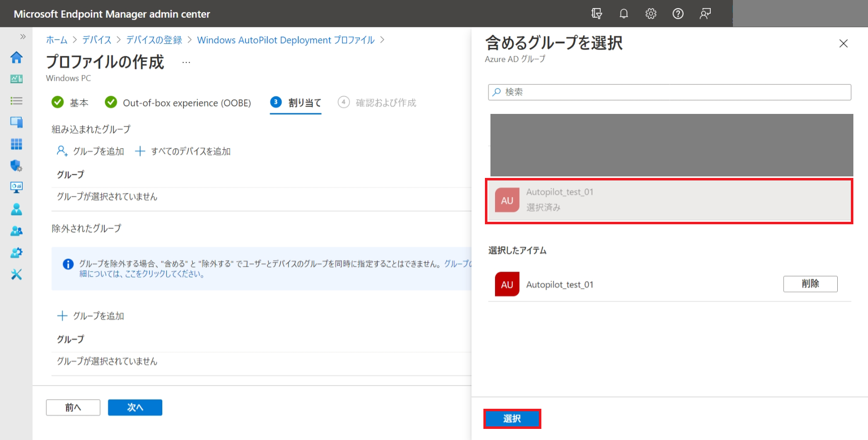Open Devices icon in sidebar
This screenshot has width=868, height=440.
[x=16, y=122]
